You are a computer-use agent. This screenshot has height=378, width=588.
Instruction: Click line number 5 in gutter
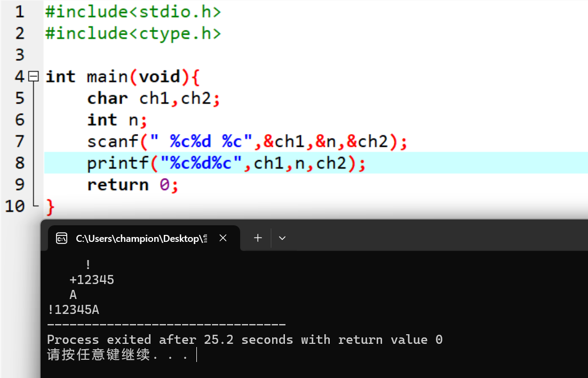click(x=20, y=98)
